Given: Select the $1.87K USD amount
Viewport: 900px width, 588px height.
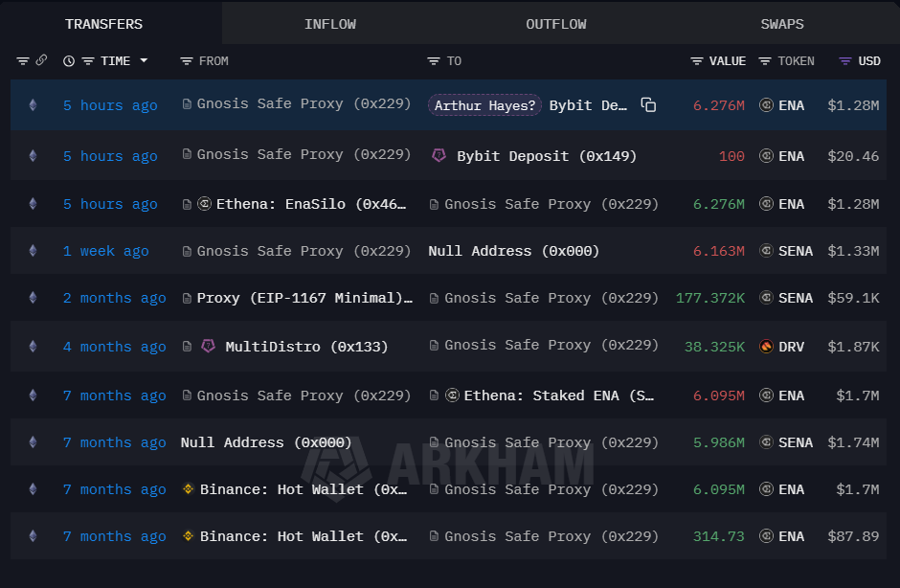Looking at the screenshot, I should pos(853,347).
